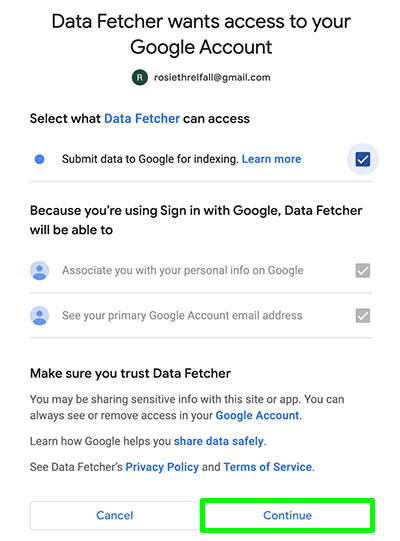The image size is (400, 541).
Task: Click the green R account avatar
Action: [x=140, y=77]
